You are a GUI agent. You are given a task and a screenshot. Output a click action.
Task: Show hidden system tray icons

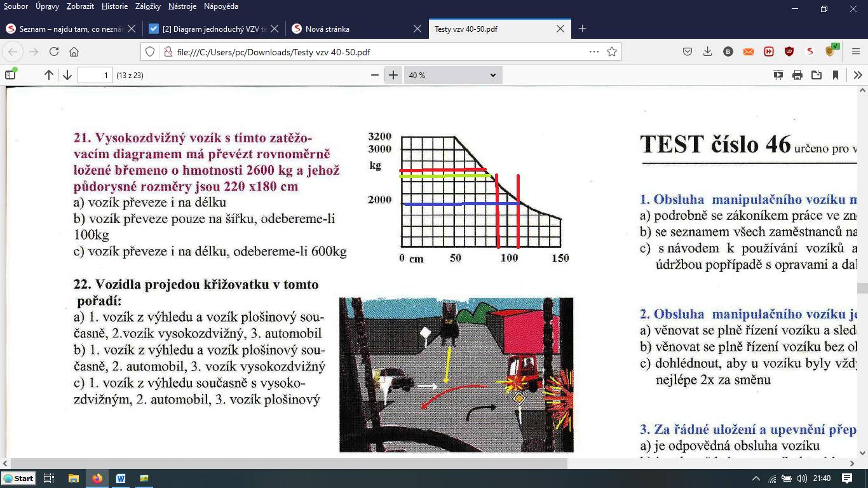click(x=756, y=478)
